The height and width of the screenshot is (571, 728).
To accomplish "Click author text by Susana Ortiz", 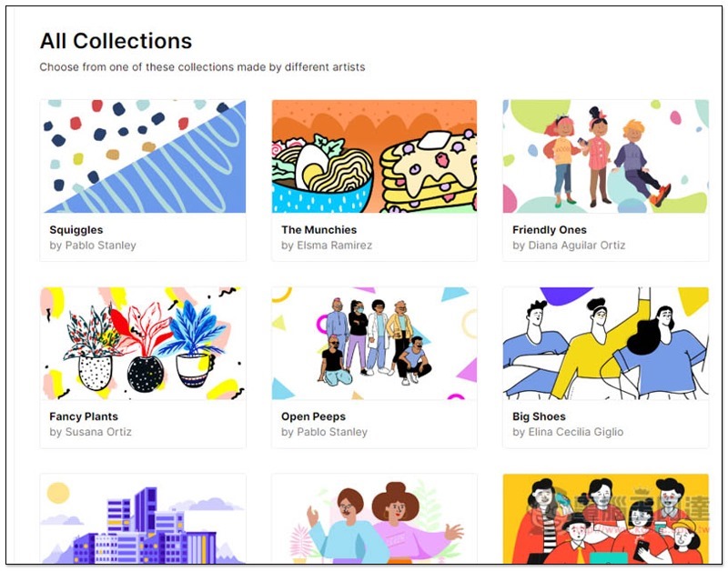I will (90, 432).
